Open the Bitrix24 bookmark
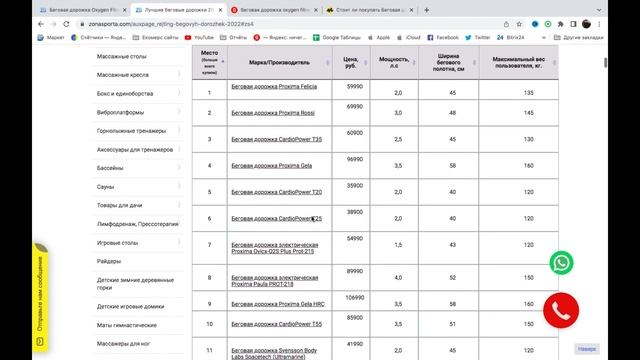The image size is (640, 360). click(x=510, y=38)
